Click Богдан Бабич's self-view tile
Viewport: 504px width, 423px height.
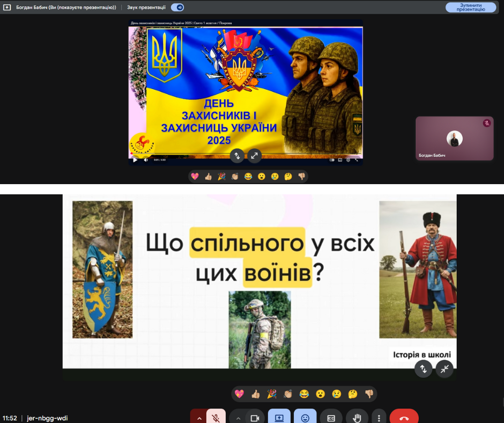pyautogui.click(x=454, y=138)
